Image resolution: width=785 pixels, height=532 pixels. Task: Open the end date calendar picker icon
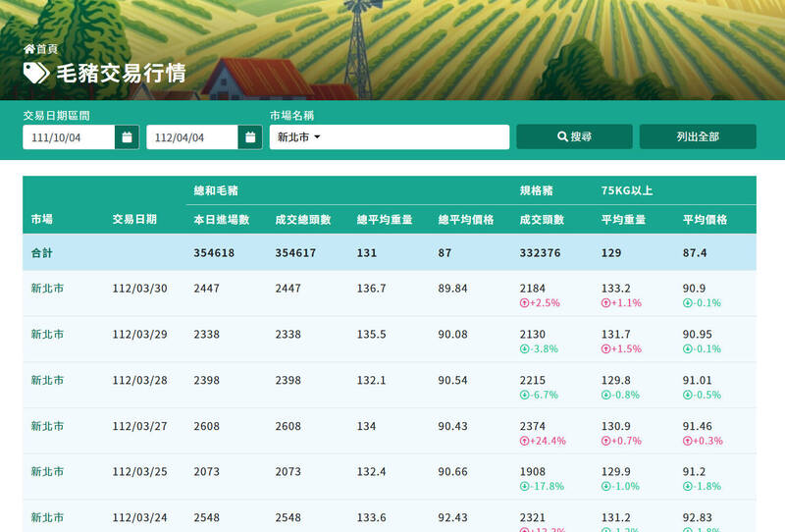click(x=250, y=137)
